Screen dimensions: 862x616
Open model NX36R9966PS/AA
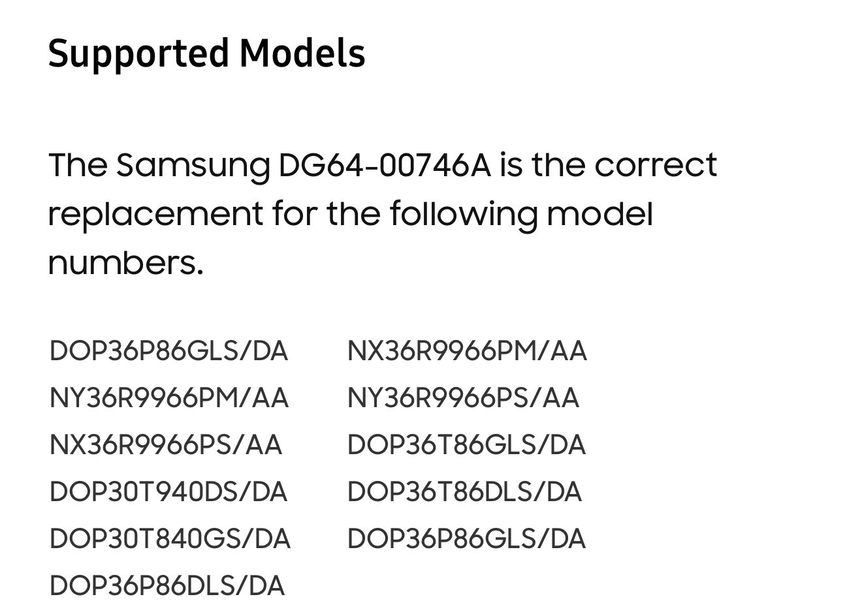(166, 445)
